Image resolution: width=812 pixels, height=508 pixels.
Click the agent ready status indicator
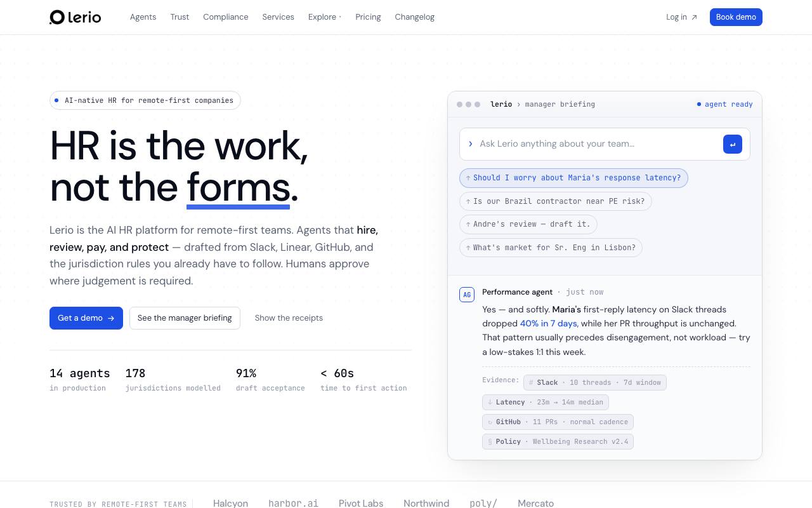point(724,104)
